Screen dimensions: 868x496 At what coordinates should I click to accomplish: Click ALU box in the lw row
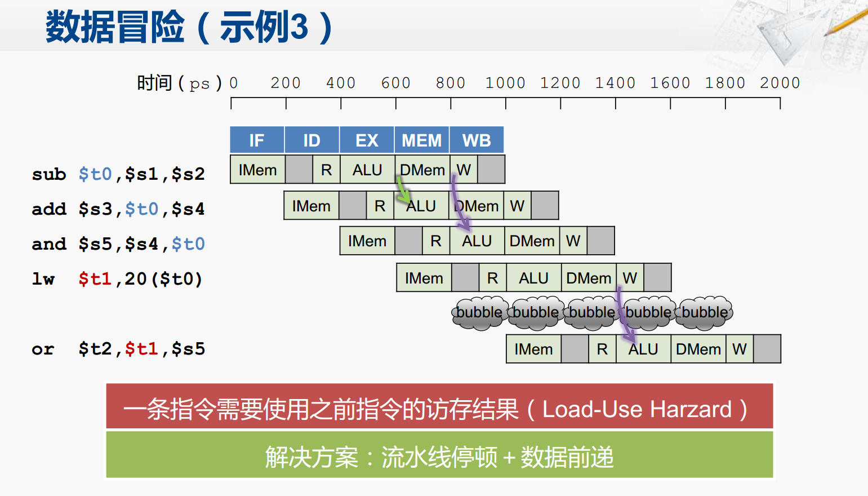pyautogui.click(x=534, y=278)
